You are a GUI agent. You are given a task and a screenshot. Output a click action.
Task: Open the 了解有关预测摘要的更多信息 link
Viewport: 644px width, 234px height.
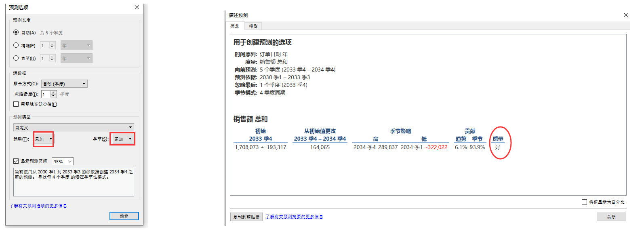[294, 217]
